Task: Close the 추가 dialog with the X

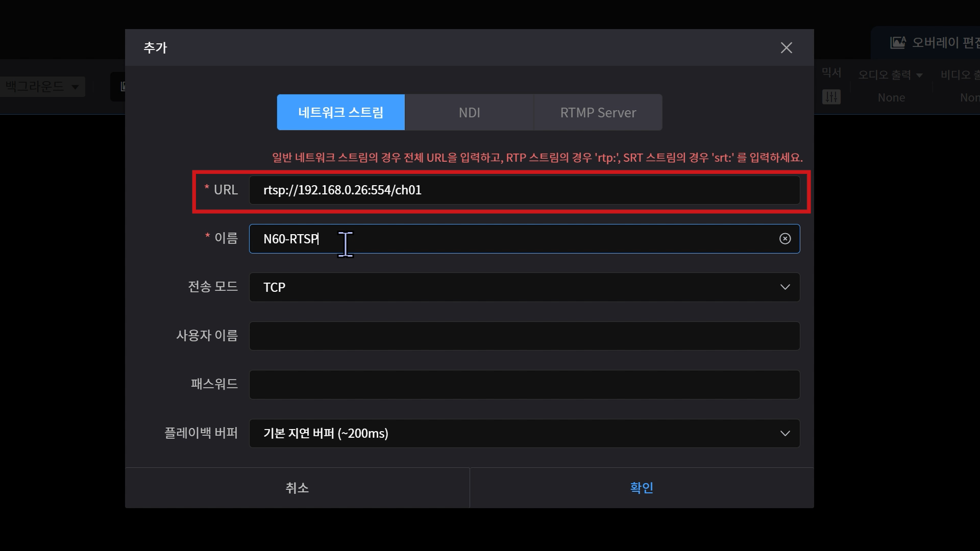Action: tap(786, 48)
